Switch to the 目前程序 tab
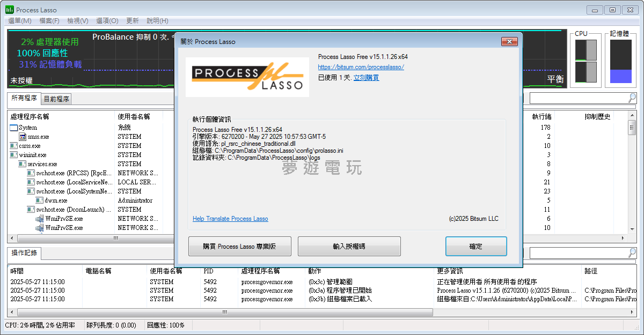The width and height of the screenshot is (644, 335). pyautogui.click(x=56, y=99)
